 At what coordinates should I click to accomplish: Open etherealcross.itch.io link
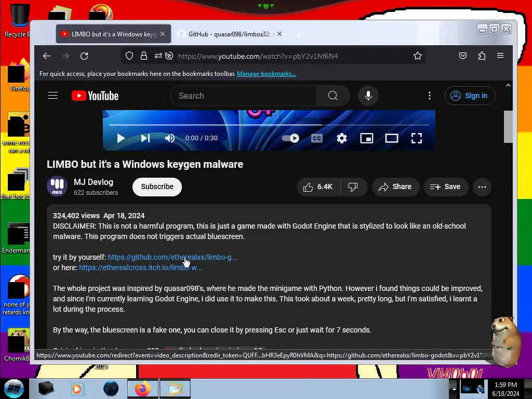[x=140, y=268]
